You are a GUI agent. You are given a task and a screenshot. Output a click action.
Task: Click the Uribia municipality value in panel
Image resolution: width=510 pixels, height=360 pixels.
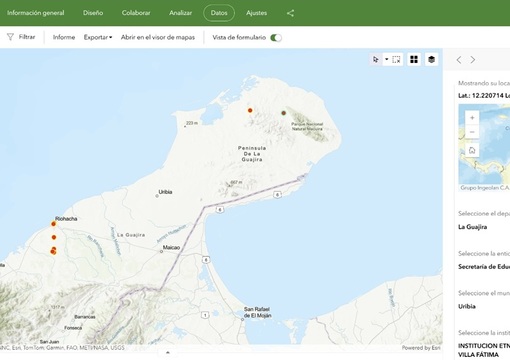pos(467,306)
